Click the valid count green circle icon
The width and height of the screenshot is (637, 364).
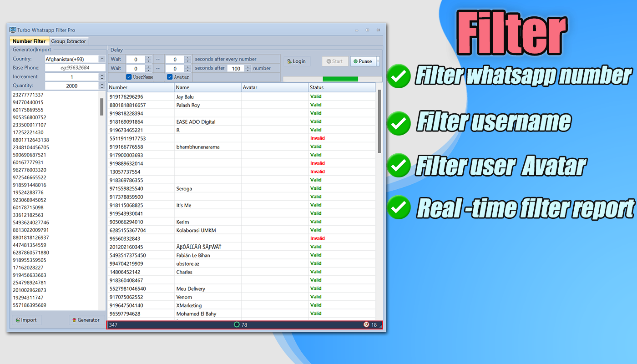coord(237,324)
